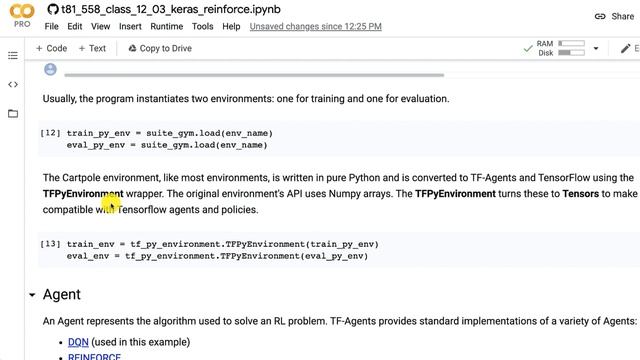Open the Insert menu

coord(130,27)
